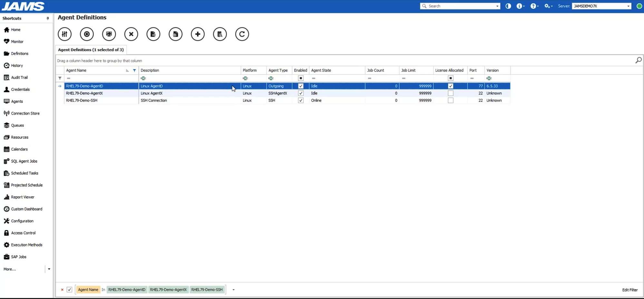
Task: Expand the Search box dropdown arrow
Action: click(497, 6)
